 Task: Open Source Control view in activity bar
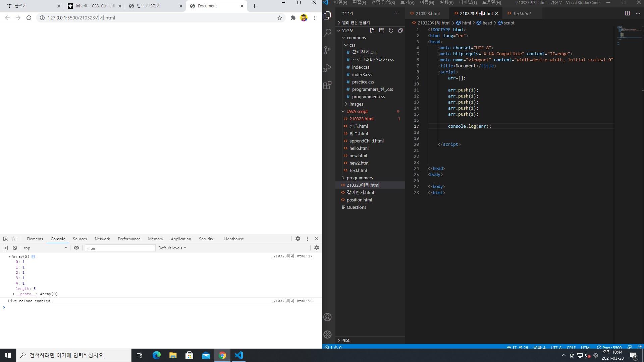pos(327,50)
